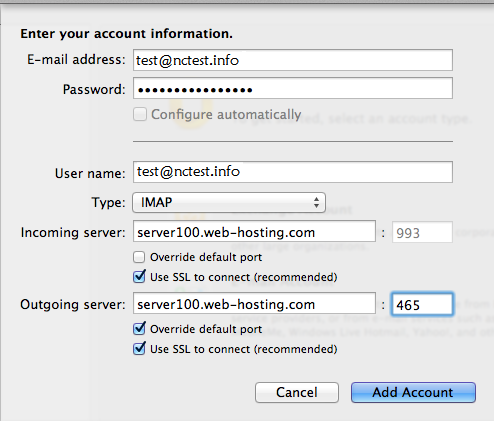Click the "Enter your account information." heading
Image resolution: width=494 pixels, height=421 pixels.
coord(126,34)
